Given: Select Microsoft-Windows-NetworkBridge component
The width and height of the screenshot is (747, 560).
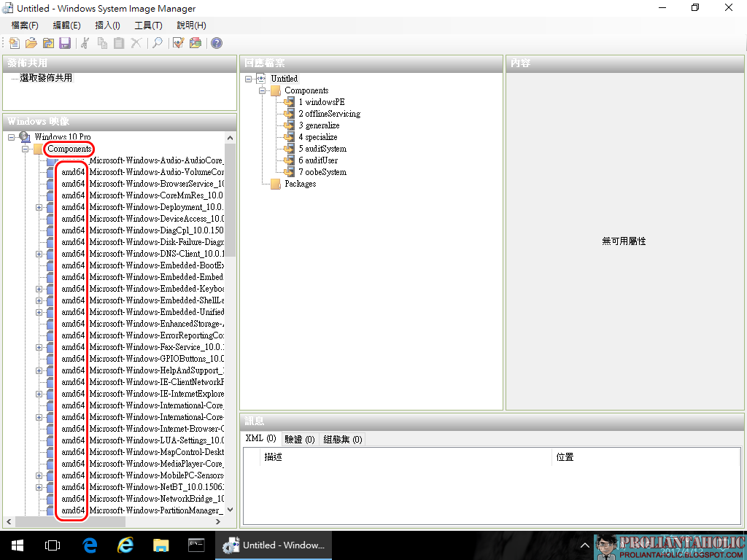Looking at the screenshot, I should (142, 499).
